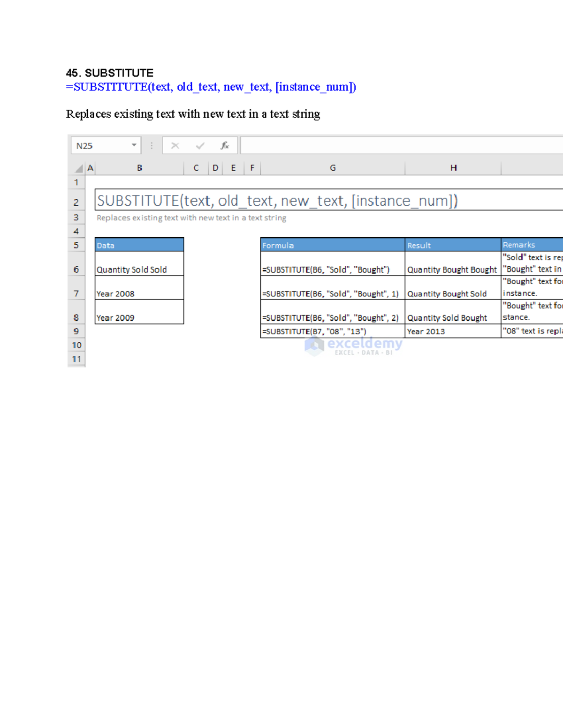This screenshot has height=728, width=563.
Task: Click description 'Replaces existing text with new text'
Action: click(x=193, y=114)
